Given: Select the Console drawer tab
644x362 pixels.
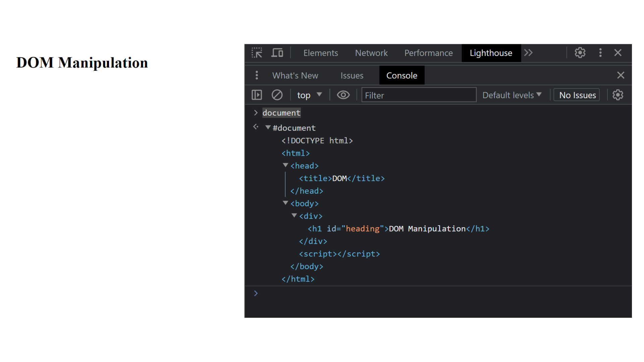Looking at the screenshot, I should pyautogui.click(x=402, y=75).
